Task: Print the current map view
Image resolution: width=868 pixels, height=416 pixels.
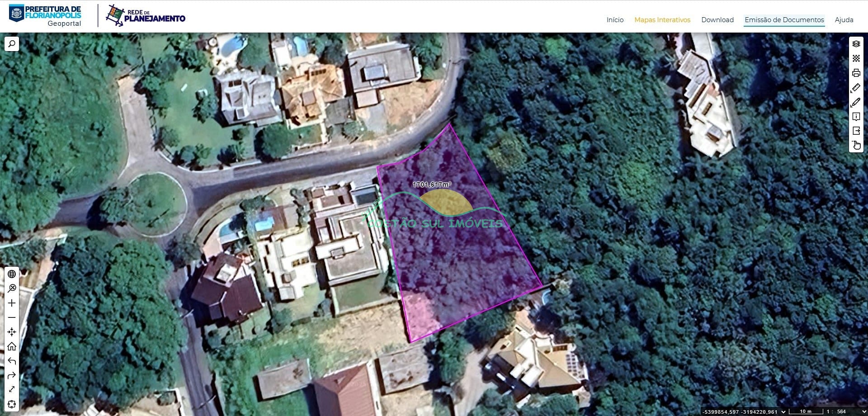Action: [x=856, y=73]
